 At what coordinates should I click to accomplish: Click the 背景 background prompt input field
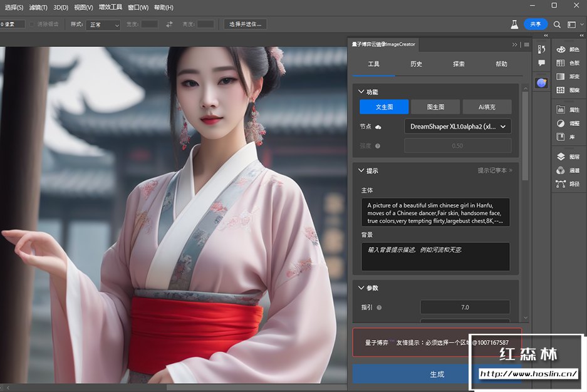click(435, 256)
